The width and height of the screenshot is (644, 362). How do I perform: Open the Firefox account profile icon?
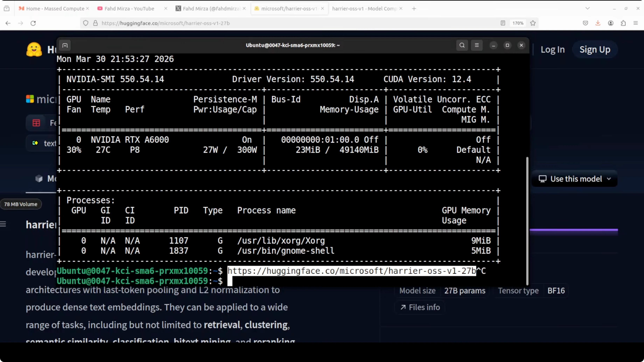click(x=611, y=23)
